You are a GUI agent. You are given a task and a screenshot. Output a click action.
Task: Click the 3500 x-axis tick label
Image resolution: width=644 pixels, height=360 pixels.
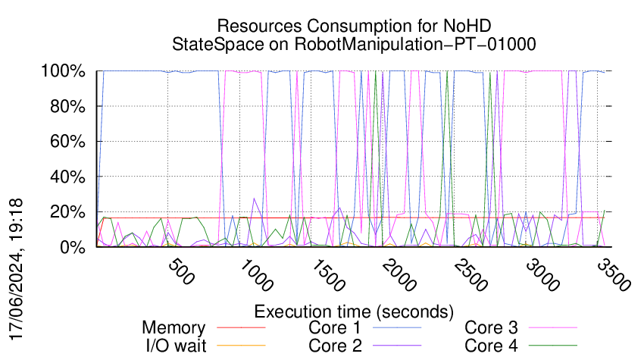[x=614, y=275]
